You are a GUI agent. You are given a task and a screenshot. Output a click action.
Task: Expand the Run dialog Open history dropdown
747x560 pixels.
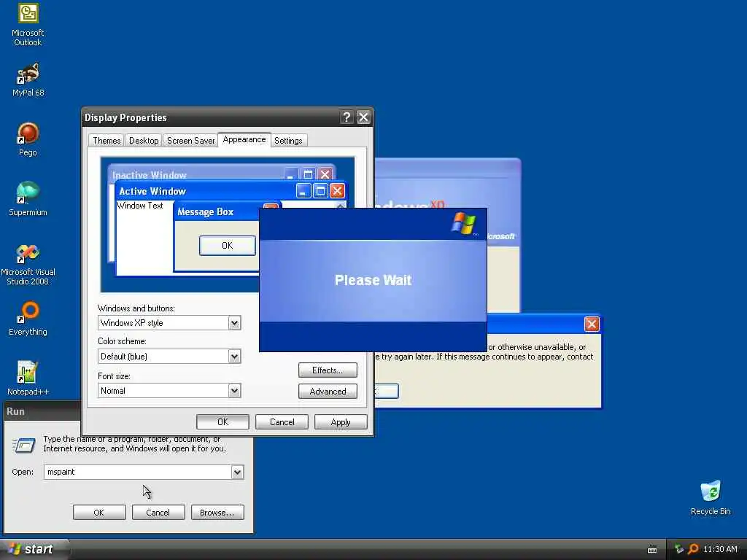[237, 472]
